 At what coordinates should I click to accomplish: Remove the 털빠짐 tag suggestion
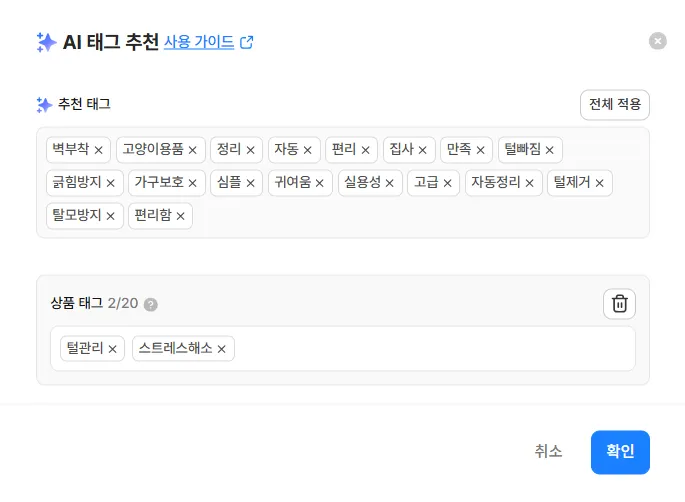click(550, 150)
